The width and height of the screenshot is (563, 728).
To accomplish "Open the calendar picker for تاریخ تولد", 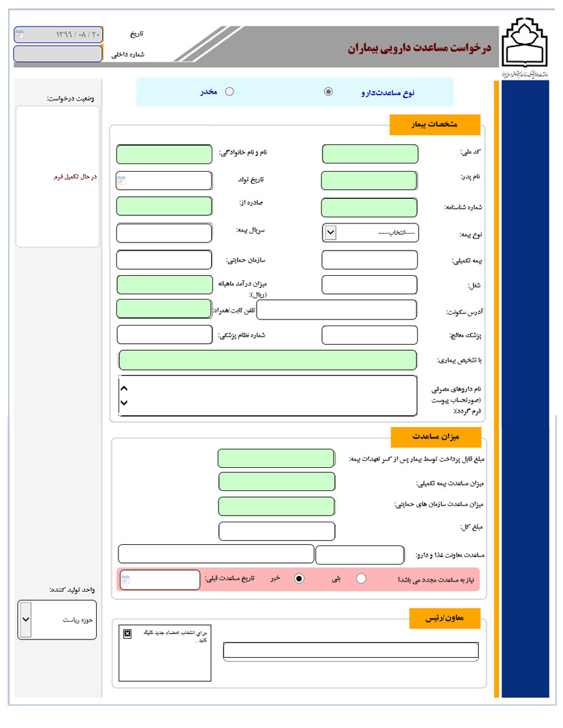I will pyautogui.click(x=121, y=180).
